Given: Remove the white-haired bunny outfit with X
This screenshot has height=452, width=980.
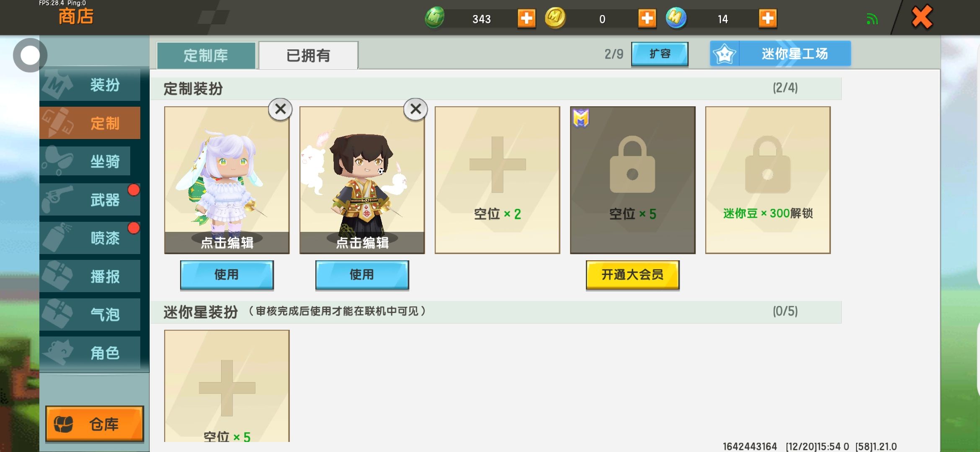Looking at the screenshot, I should [x=280, y=109].
